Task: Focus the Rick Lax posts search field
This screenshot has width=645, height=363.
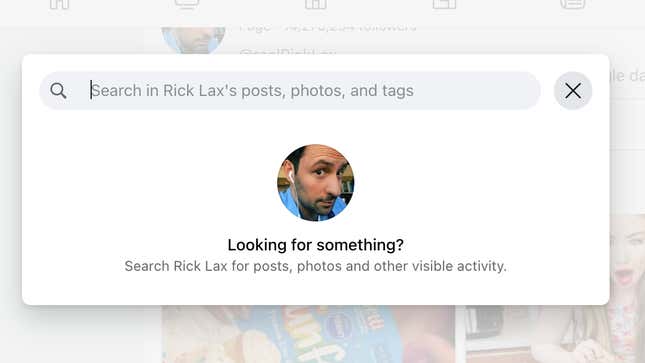Action: (x=290, y=91)
